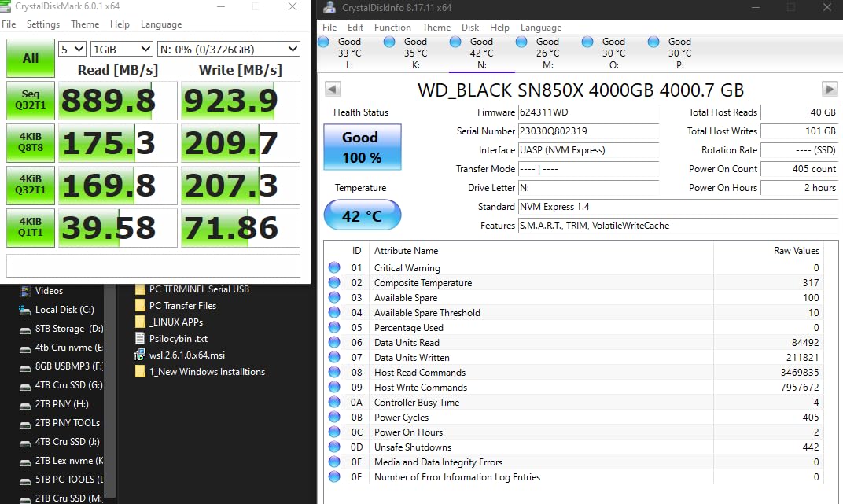Go to previous disk with left arrow
Screen dimensions: 843x504
(x=333, y=89)
